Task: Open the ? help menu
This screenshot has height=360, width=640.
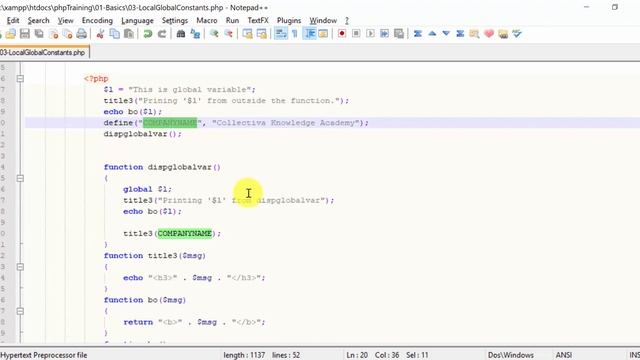Action: (347, 20)
